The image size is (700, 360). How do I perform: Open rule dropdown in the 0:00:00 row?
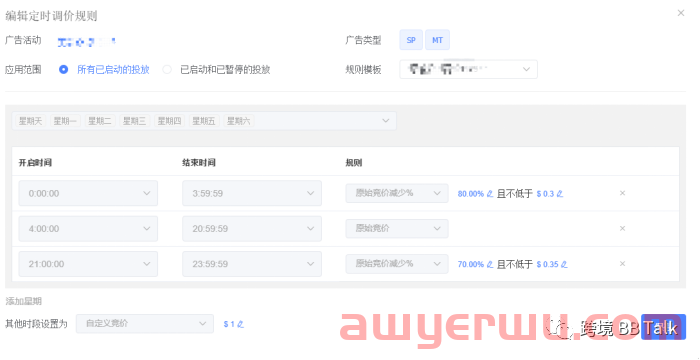(x=397, y=193)
